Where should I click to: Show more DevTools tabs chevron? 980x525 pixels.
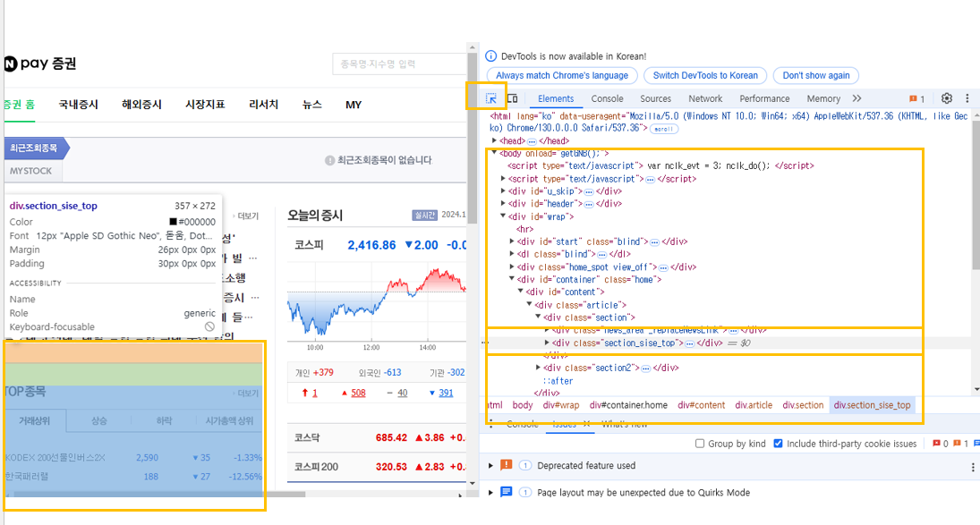(x=856, y=98)
